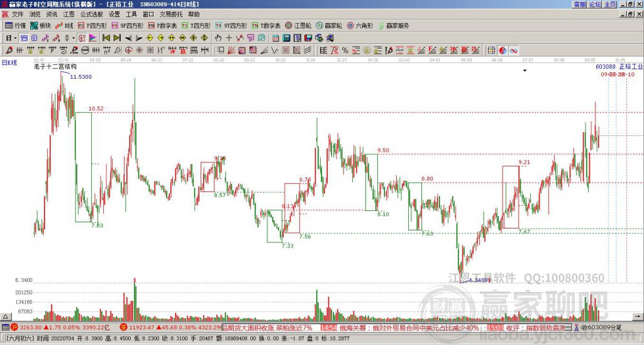Click the 行情 toolbar button
Screen dimensions: 644x345
click(16, 25)
